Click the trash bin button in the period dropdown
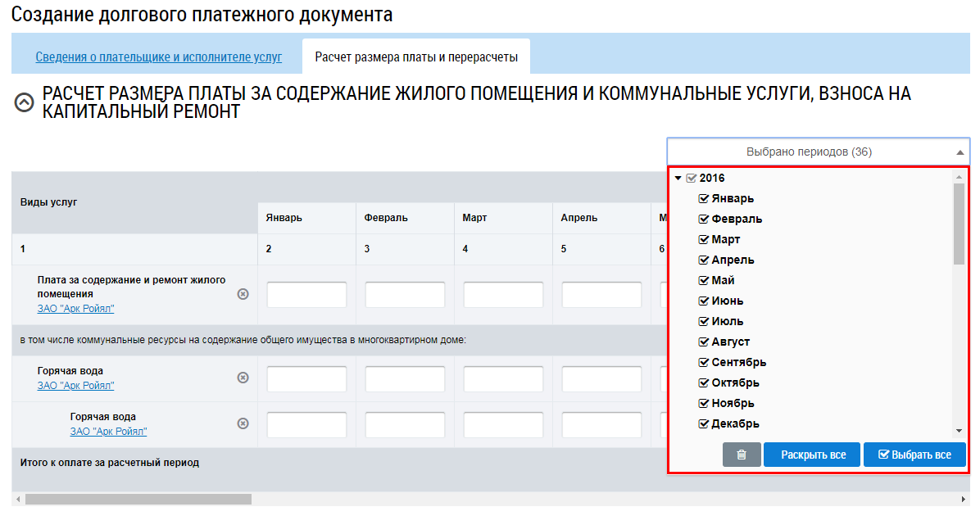The width and height of the screenshot is (980, 516). click(x=742, y=455)
